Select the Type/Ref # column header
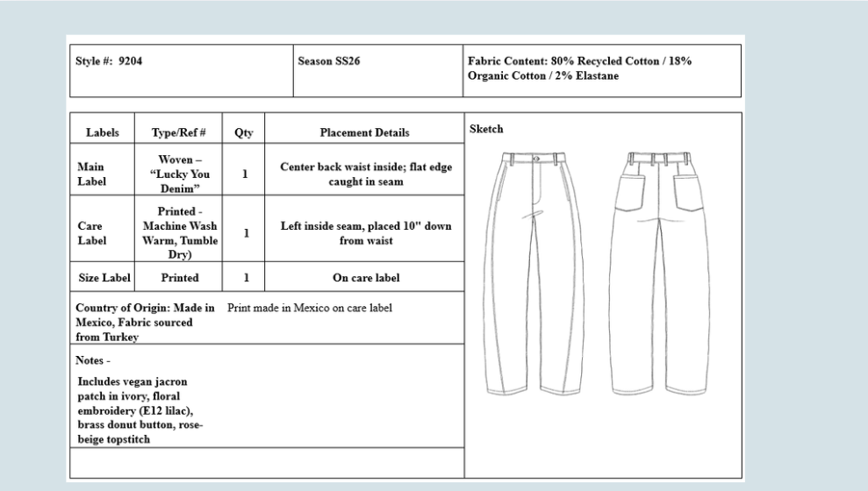The width and height of the screenshot is (868, 491). point(179,132)
